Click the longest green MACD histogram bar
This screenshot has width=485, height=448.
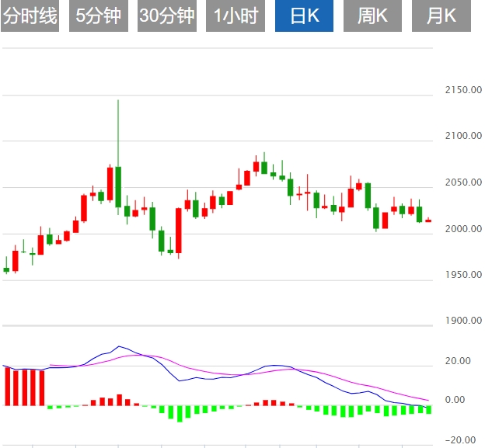[180, 413]
